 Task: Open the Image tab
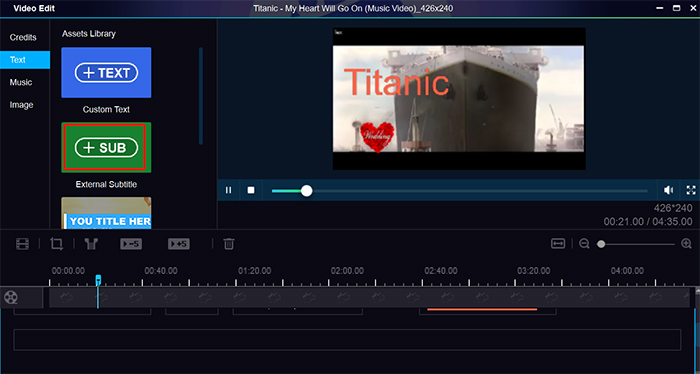[x=21, y=105]
